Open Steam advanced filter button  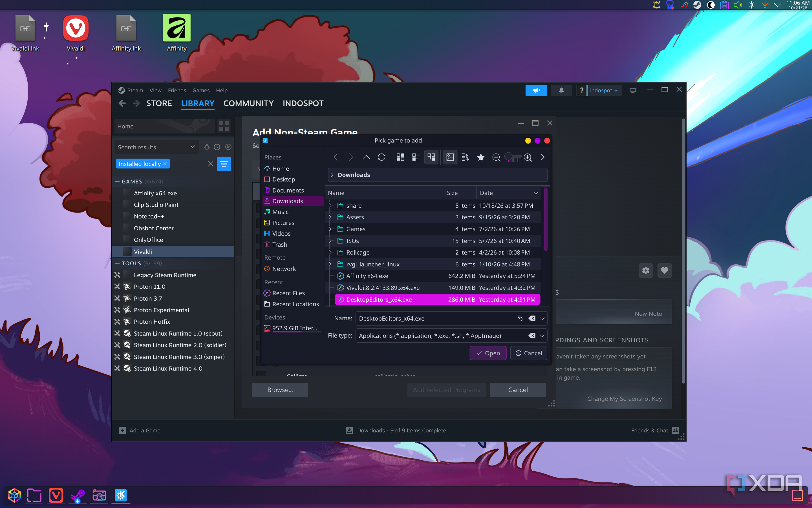224,164
